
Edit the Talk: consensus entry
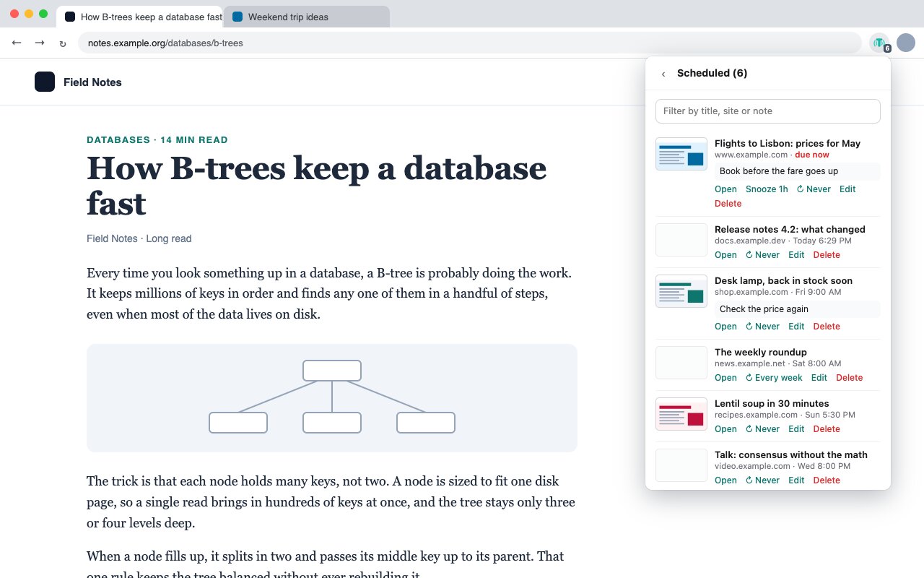click(x=796, y=480)
